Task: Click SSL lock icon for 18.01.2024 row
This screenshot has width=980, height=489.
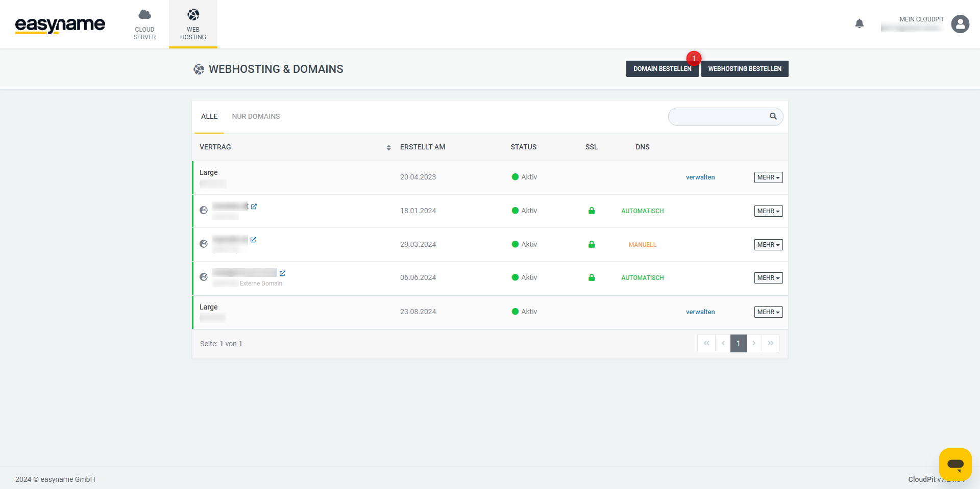Action: pos(592,211)
